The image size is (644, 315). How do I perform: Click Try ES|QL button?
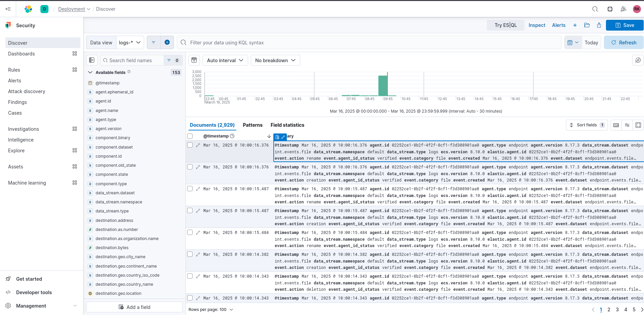point(505,25)
